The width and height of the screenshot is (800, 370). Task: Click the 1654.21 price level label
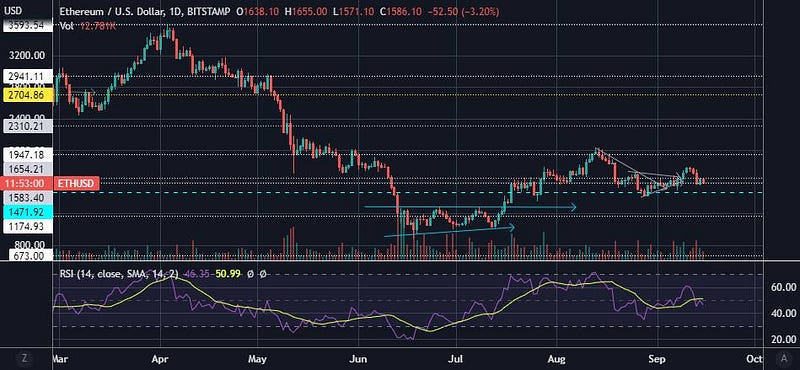(28, 169)
